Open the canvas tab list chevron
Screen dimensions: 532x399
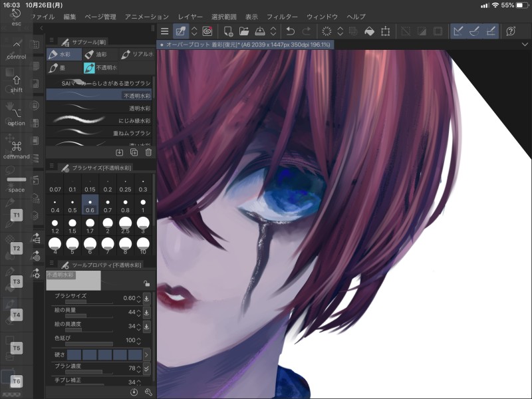tap(525, 45)
